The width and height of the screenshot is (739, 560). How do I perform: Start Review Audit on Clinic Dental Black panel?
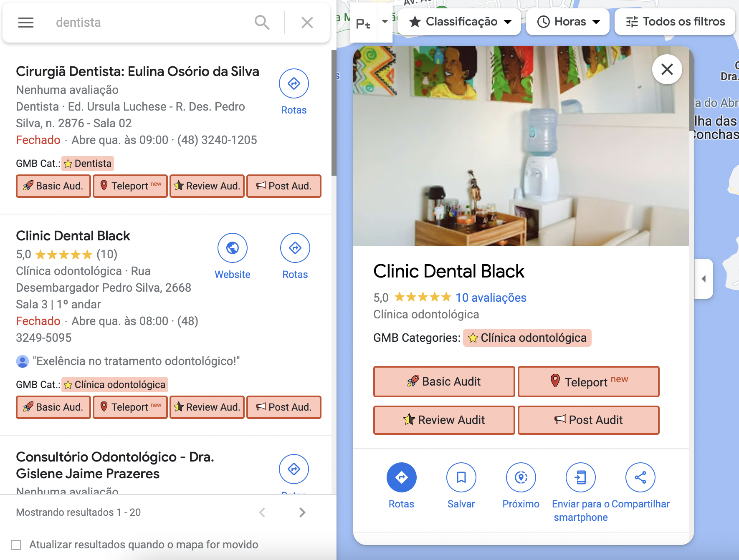point(443,420)
